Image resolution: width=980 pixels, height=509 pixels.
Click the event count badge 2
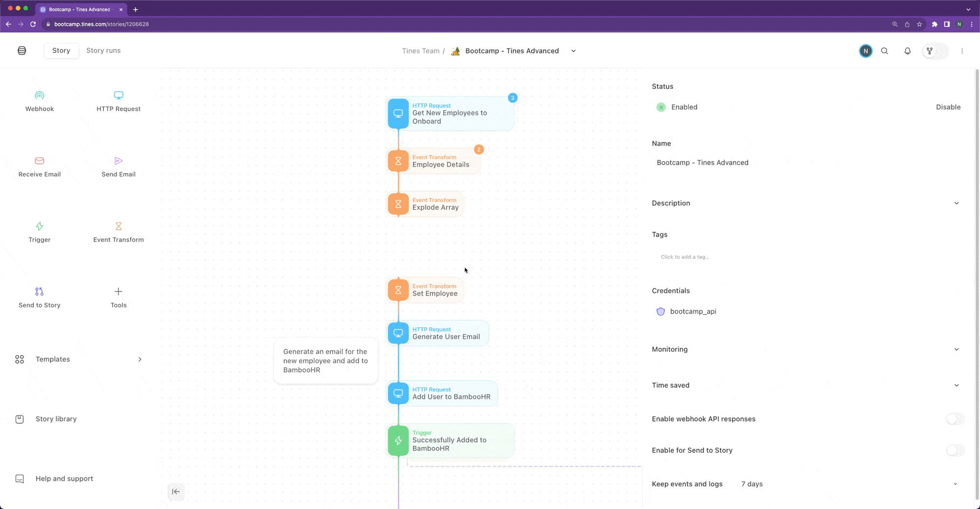pyautogui.click(x=479, y=149)
